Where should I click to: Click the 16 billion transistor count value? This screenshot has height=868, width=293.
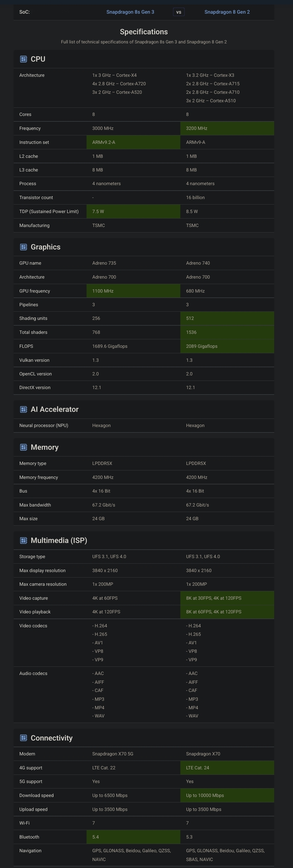click(195, 198)
